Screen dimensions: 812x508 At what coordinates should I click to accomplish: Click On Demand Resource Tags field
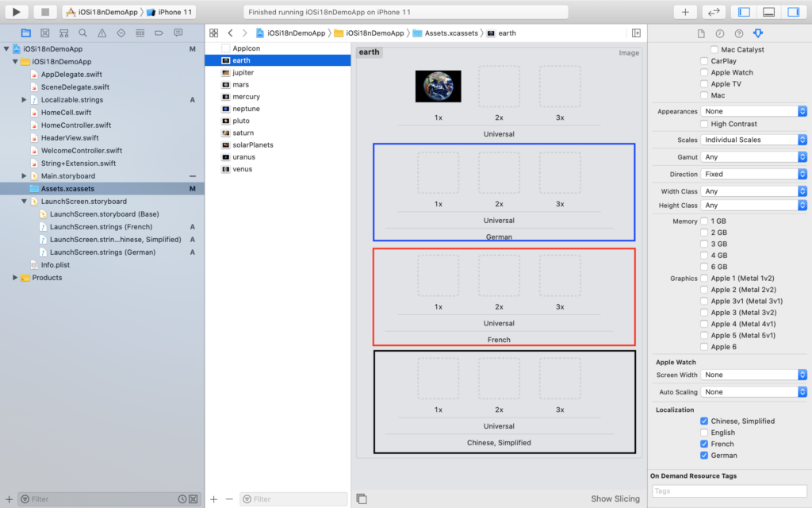click(x=729, y=491)
